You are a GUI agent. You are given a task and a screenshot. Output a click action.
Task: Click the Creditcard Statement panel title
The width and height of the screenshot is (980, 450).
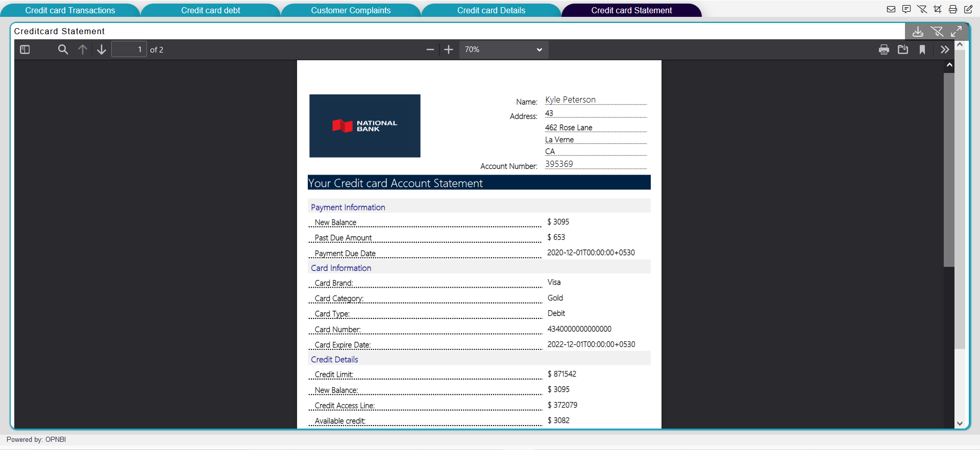tap(59, 31)
